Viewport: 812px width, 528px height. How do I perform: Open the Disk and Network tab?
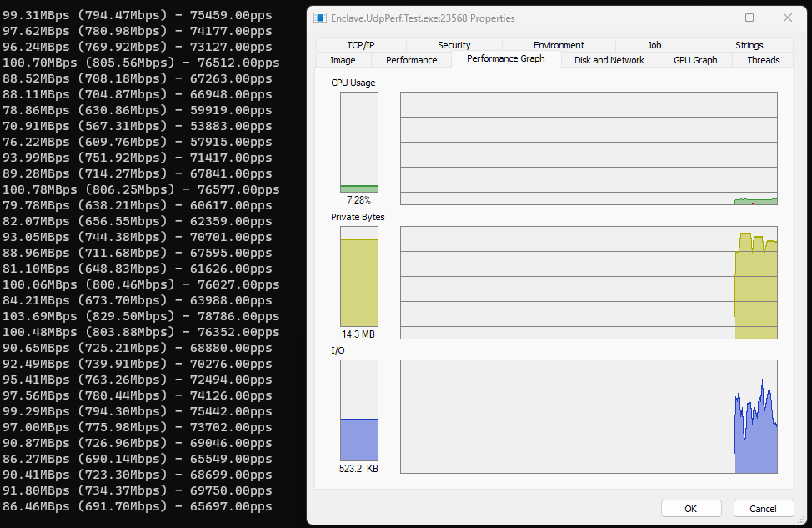pos(609,60)
